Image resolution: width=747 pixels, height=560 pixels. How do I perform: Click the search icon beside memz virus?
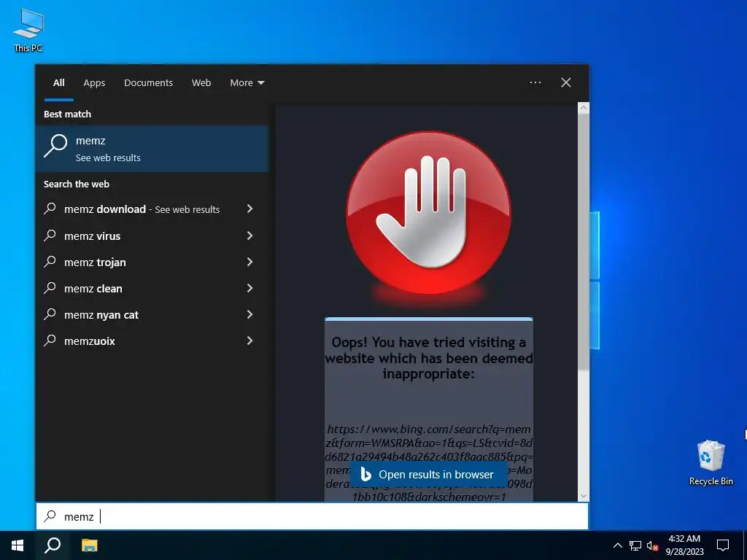[x=50, y=236]
